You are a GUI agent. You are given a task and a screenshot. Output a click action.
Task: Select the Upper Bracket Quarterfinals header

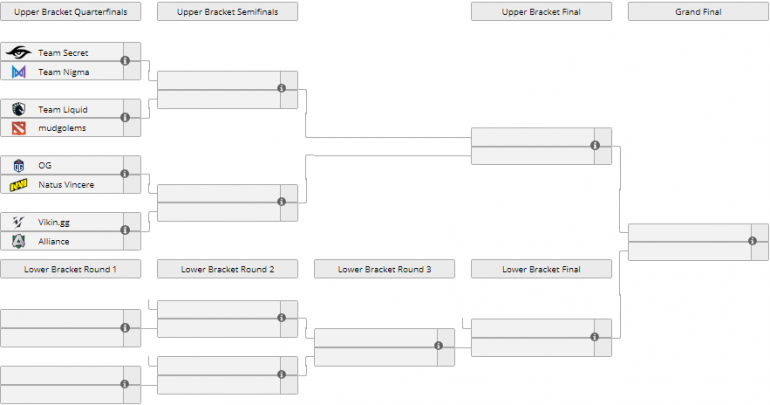70,12
